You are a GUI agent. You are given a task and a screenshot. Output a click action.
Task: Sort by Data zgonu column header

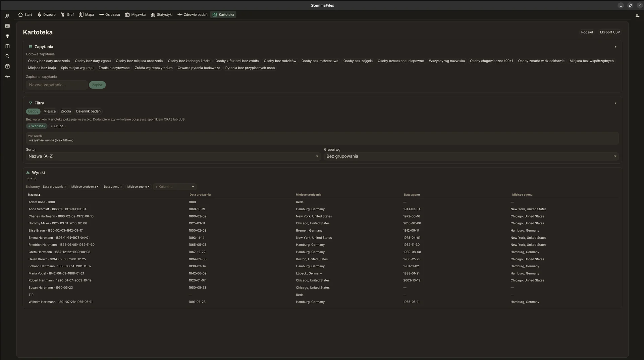click(412, 195)
